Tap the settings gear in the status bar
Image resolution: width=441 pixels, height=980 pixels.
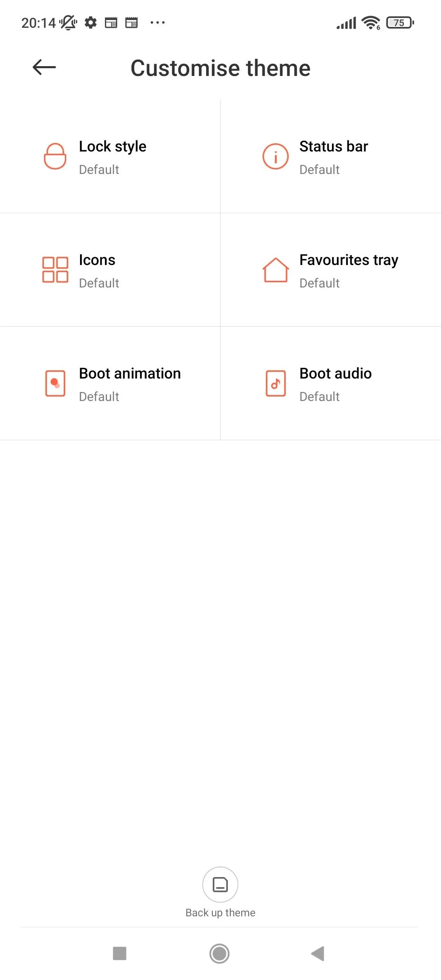pos(91,23)
